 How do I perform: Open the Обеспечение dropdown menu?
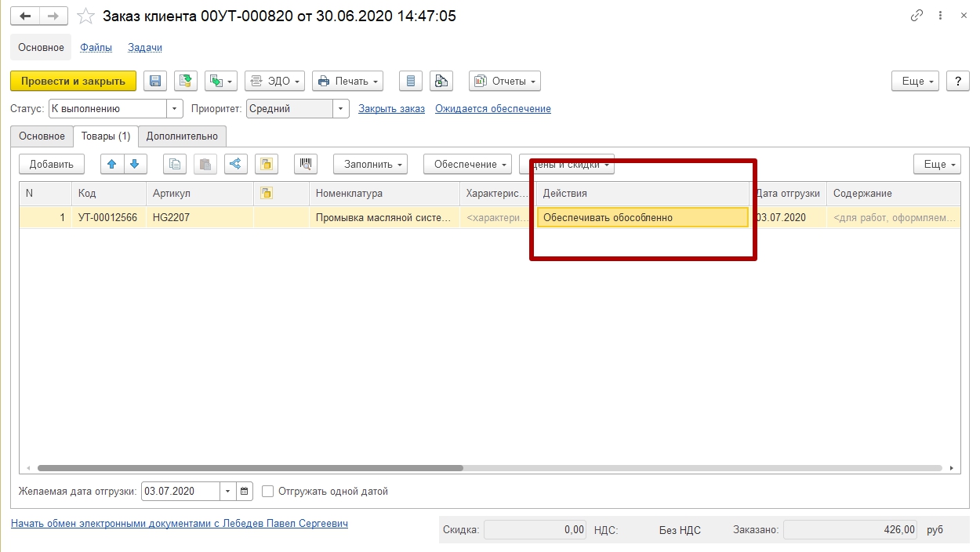coord(467,164)
